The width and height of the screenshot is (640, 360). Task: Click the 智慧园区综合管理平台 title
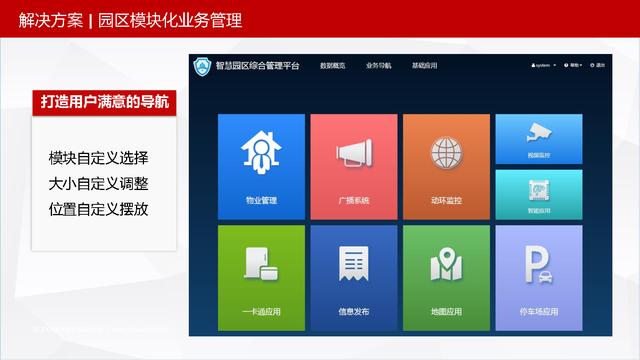pos(258,66)
